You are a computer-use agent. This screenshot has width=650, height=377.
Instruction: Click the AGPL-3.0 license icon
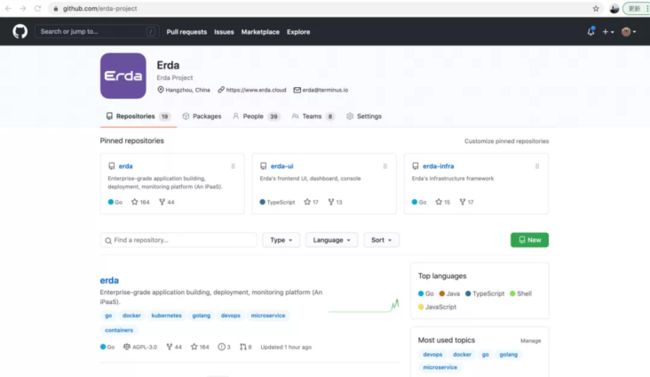[x=127, y=347]
